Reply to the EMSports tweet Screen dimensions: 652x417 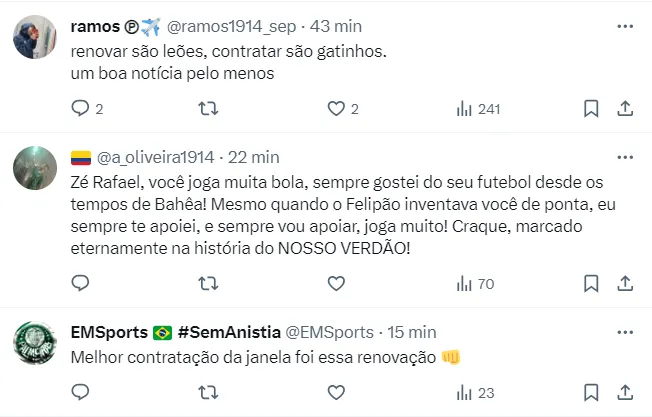(x=82, y=393)
